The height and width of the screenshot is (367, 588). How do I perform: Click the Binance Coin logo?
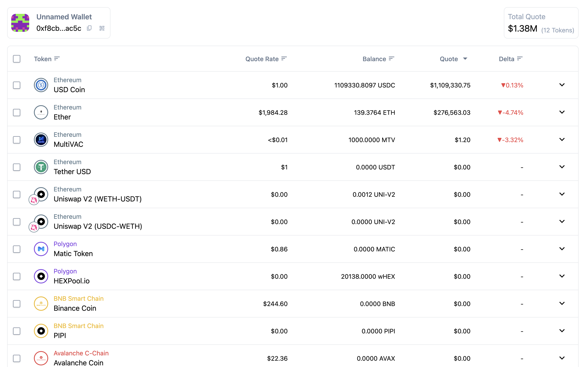41,304
